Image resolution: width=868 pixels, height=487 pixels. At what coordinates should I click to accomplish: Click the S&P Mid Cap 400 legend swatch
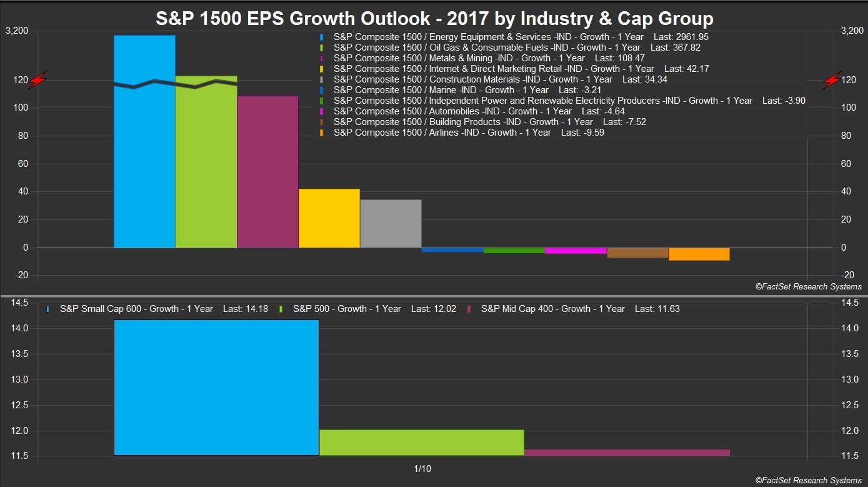point(469,309)
